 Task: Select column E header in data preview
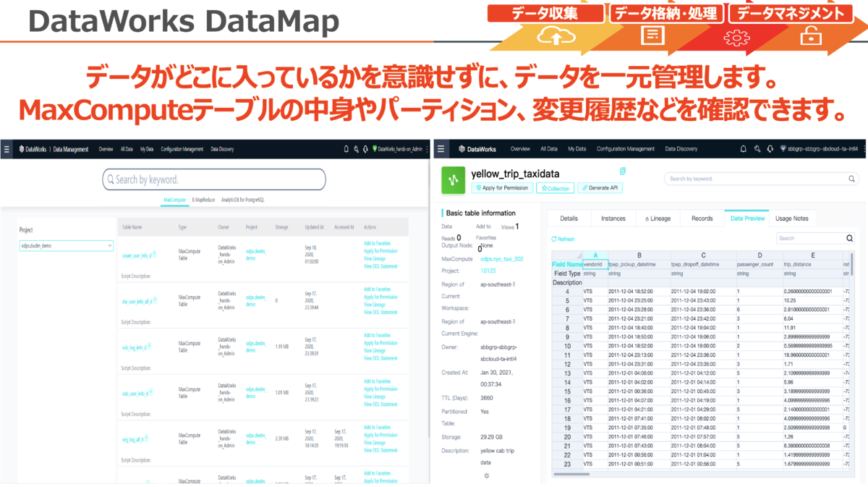[x=812, y=255]
